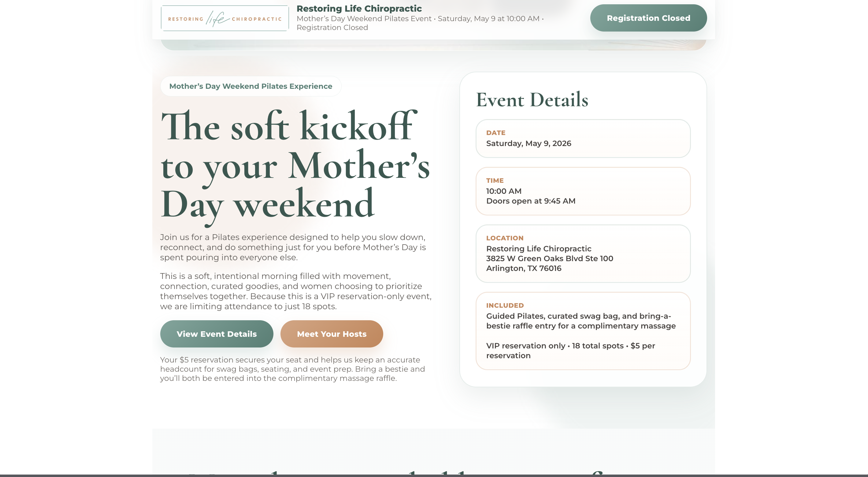Image resolution: width=868 pixels, height=477 pixels.
Task: Click the LOCATION label
Action: click(505, 238)
